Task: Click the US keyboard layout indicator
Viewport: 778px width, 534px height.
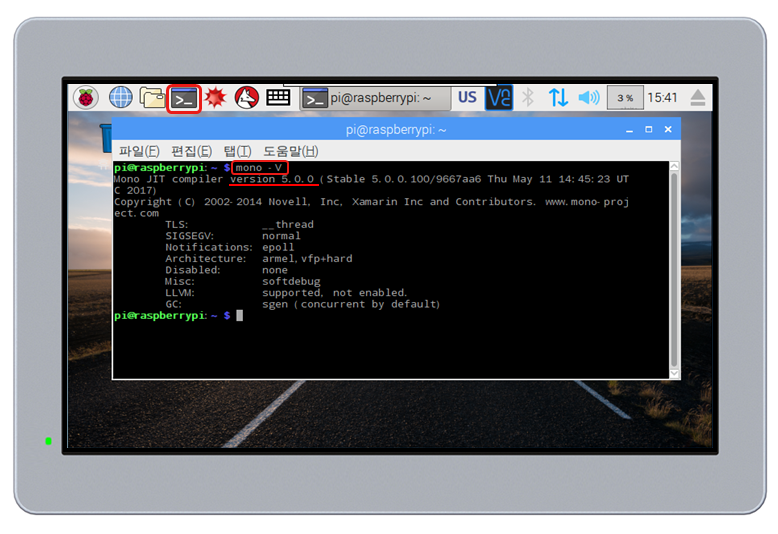Action: click(x=467, y=97)
